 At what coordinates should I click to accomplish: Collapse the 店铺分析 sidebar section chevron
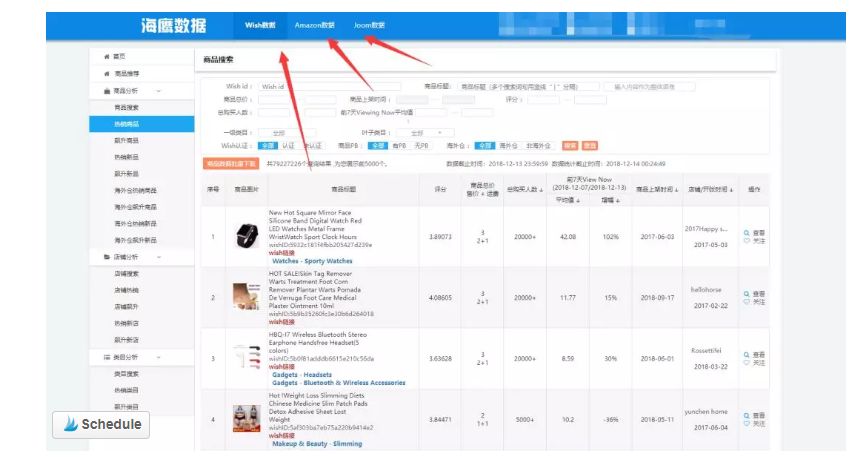159,257
